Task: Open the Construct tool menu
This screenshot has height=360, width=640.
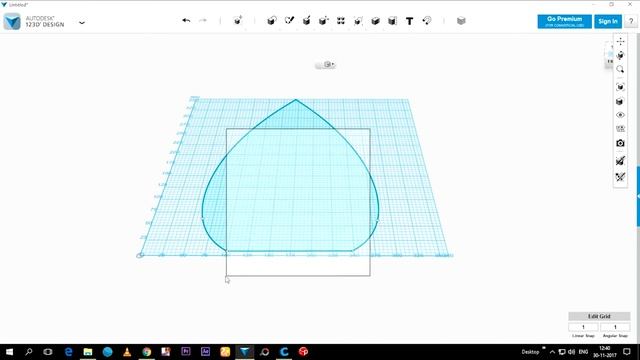Action: [x=306, y=20]
